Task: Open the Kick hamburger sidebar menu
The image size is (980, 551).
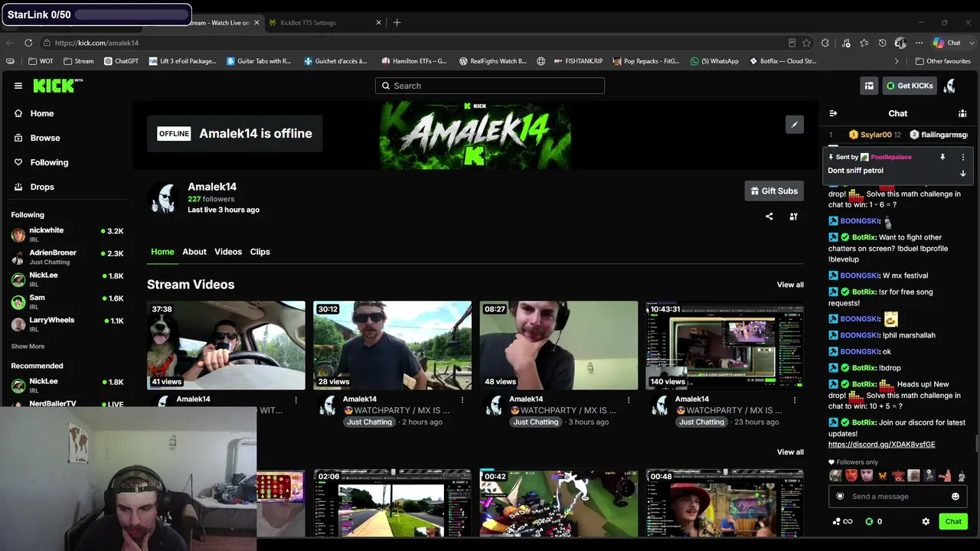Action: pyautogui.click(x=18, y=86)
